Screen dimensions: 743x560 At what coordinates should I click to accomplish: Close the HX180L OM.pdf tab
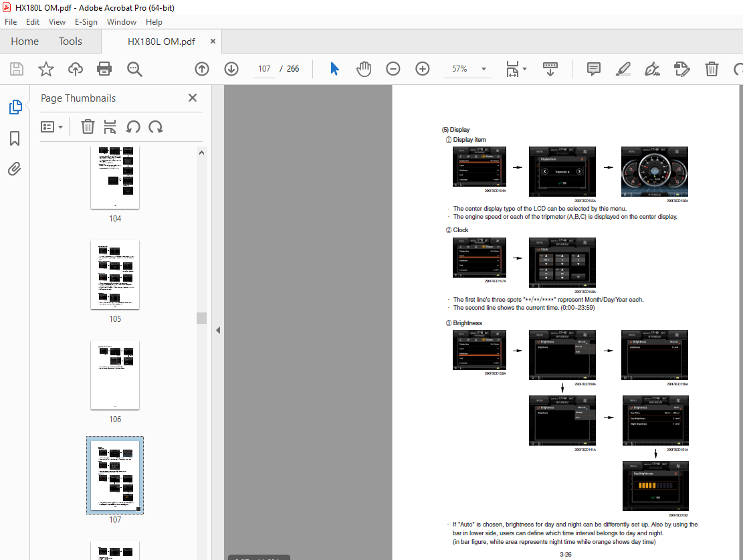click(213, 41)
